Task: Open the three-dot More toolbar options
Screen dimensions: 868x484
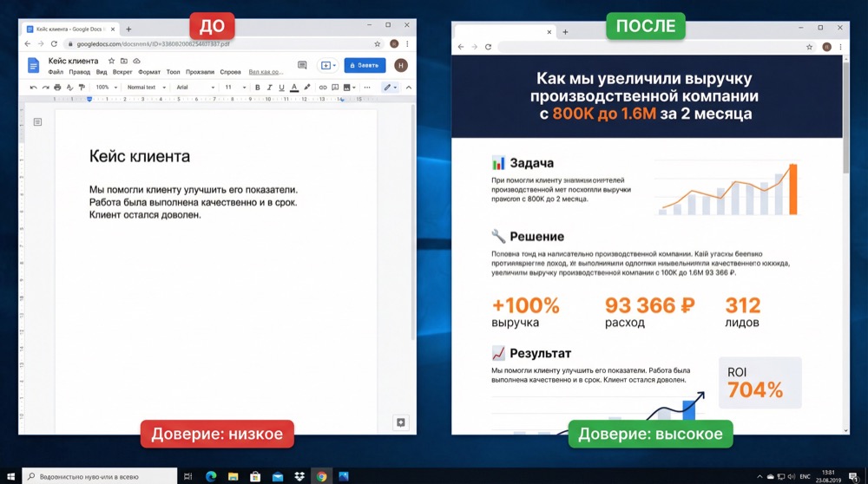Action: [367, 88]
